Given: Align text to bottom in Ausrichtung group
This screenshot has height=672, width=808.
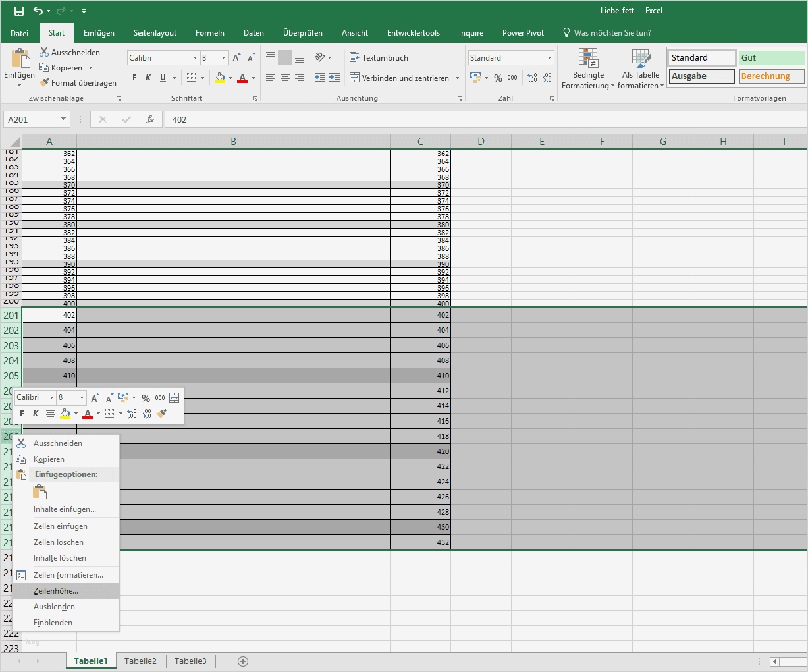Looking at the screenshot, I should tap(300, 58).
